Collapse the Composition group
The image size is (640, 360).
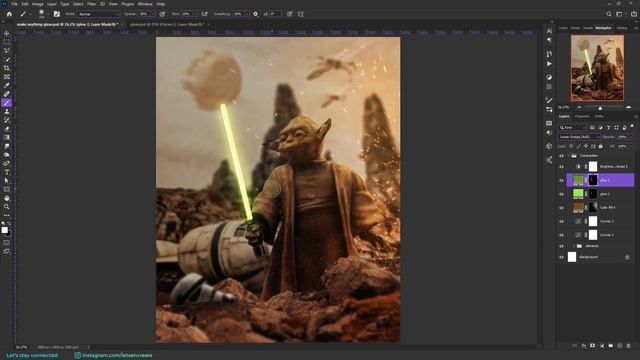[x=568, y=156]
